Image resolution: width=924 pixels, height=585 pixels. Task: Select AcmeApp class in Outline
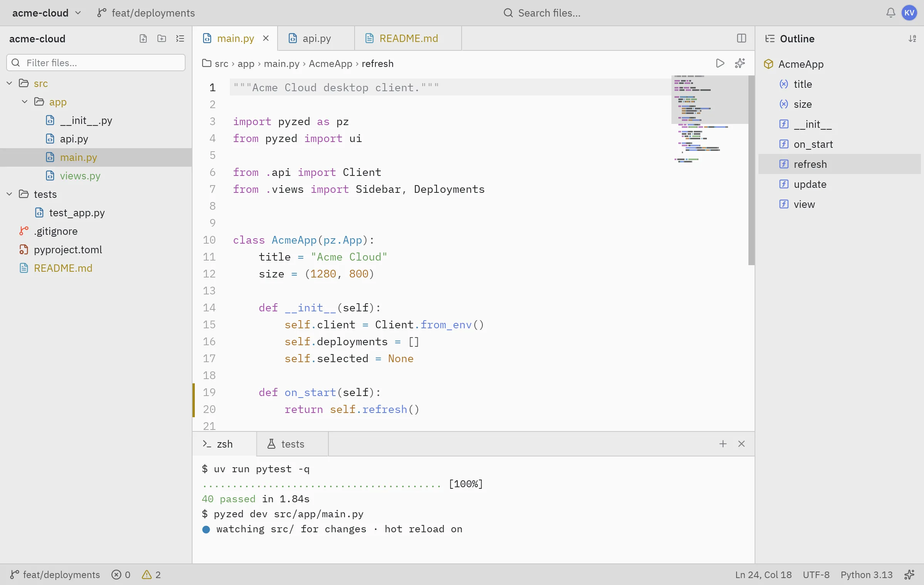tap(839, 64)
